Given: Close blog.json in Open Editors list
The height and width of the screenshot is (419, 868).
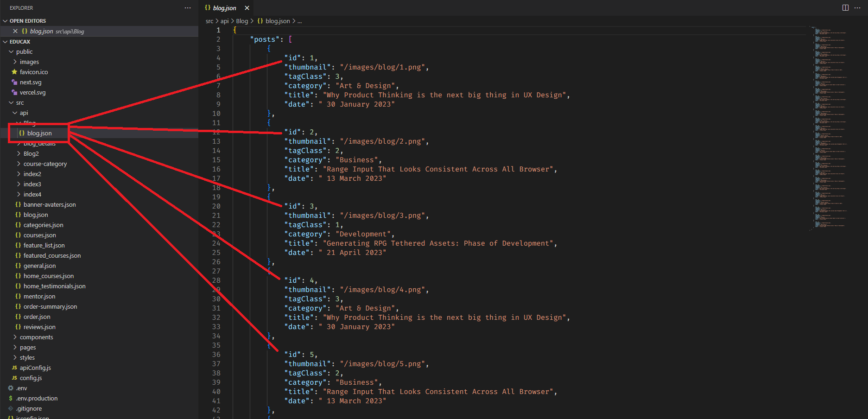Looking at the screenshot, I should (15, 31).
